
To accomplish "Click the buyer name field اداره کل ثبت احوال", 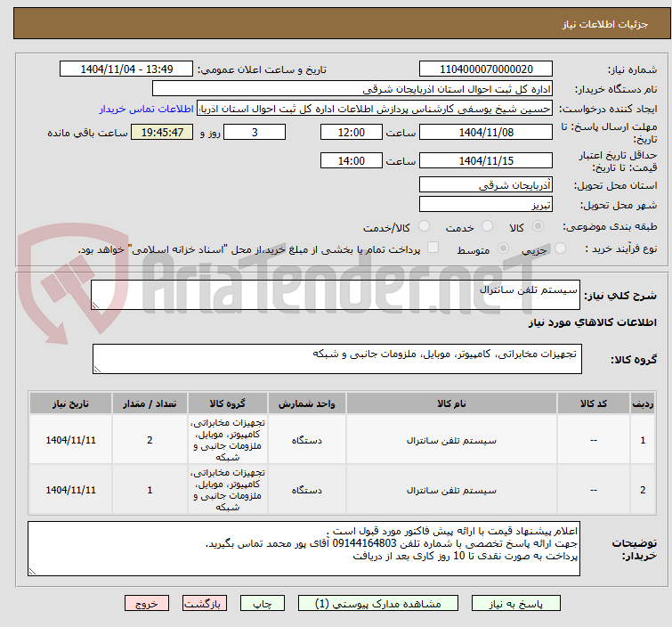I will pyautogui.click(x=352, y=89).
